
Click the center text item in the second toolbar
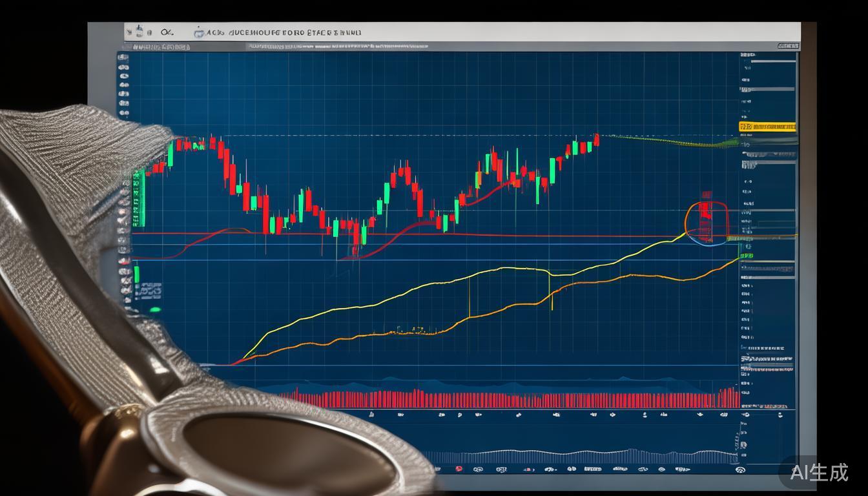tap(337, 46)
